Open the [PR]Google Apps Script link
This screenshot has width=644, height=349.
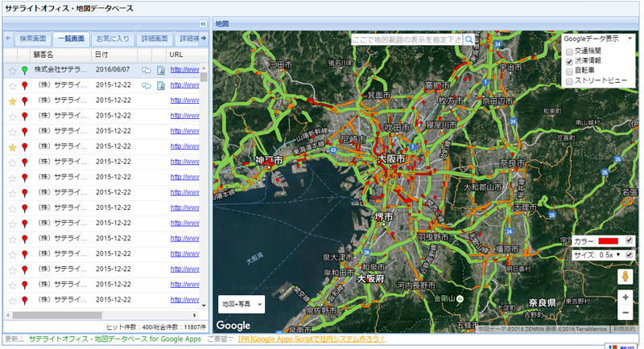312,339
